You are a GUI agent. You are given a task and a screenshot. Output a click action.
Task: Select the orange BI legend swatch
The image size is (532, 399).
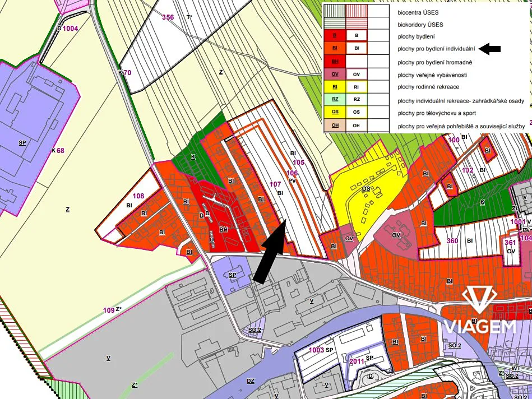click(x=335, y=48)
